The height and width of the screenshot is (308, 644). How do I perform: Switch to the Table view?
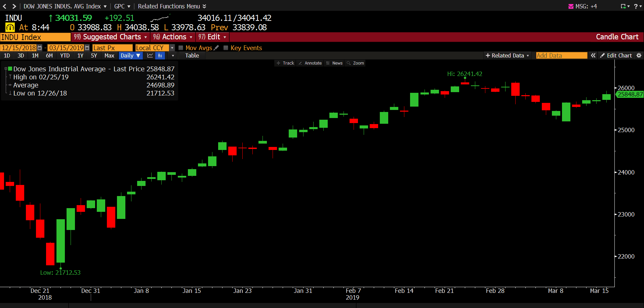pos(192,55)
